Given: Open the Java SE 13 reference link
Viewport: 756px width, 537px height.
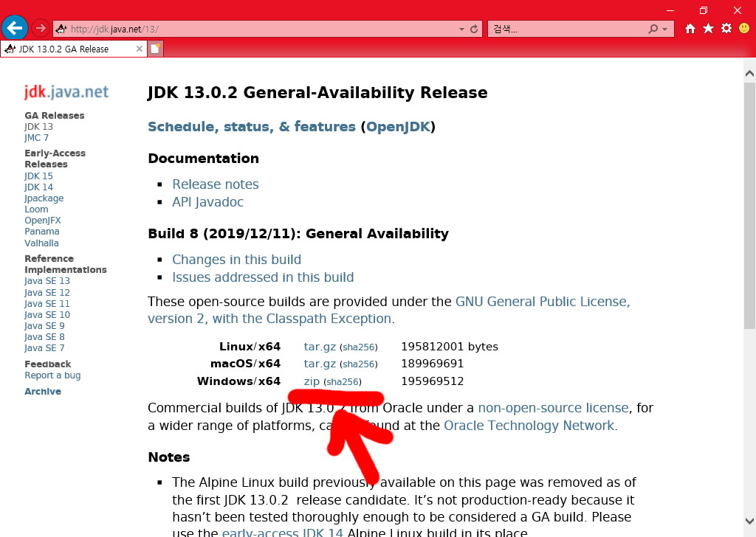Looking at the screenshot, I should pos(47,281).
